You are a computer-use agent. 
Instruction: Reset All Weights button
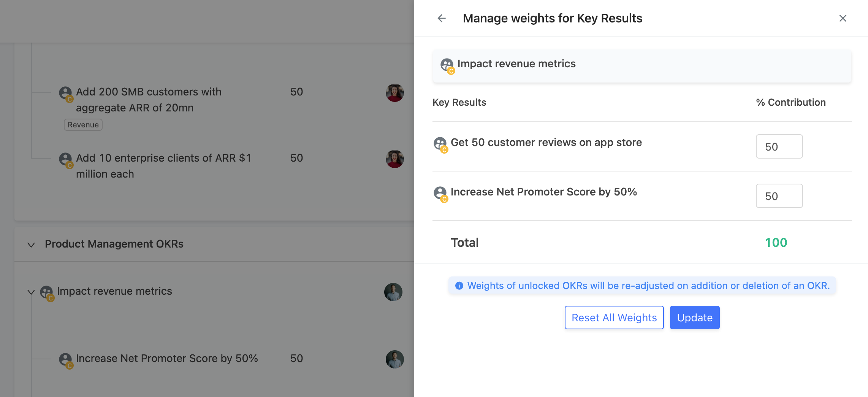click(614, 318)
